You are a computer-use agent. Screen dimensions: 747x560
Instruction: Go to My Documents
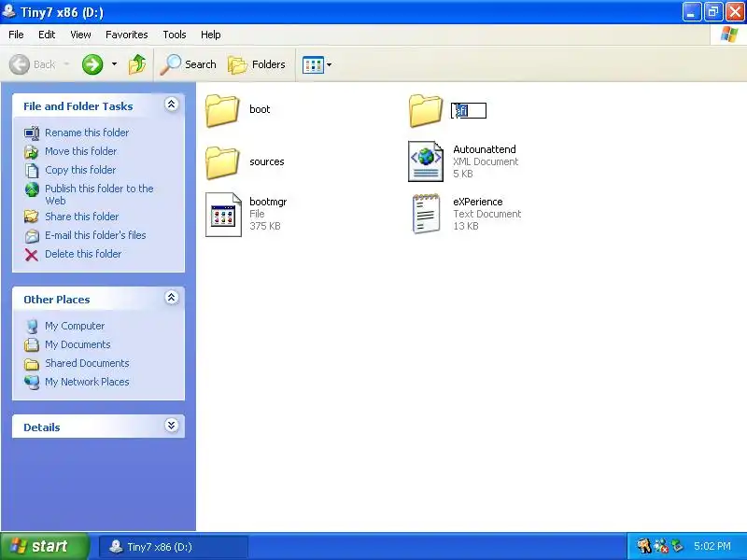click(78, 344)
